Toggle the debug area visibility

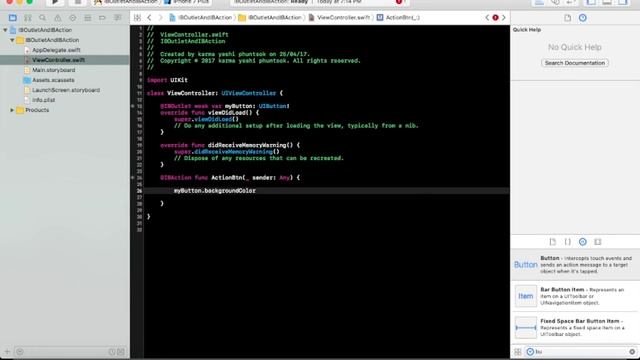pyautogui.click(x=607, y=2)
